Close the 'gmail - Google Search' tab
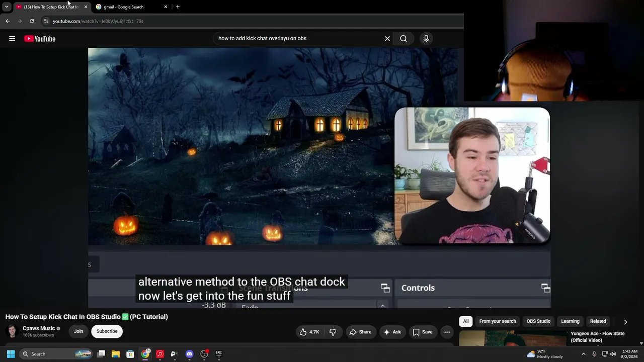This screenshot has width=644, height=362. 166,7
